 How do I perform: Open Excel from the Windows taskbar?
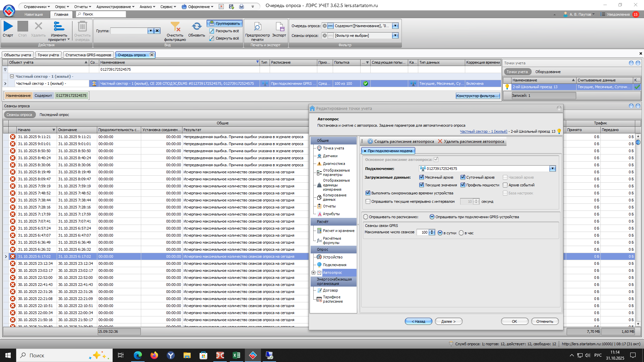(236, 355)
